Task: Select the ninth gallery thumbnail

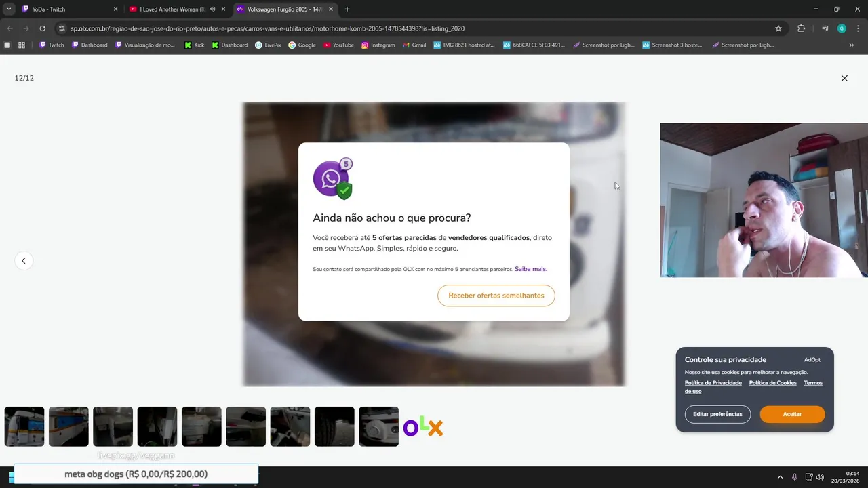Action: (378, 426)
